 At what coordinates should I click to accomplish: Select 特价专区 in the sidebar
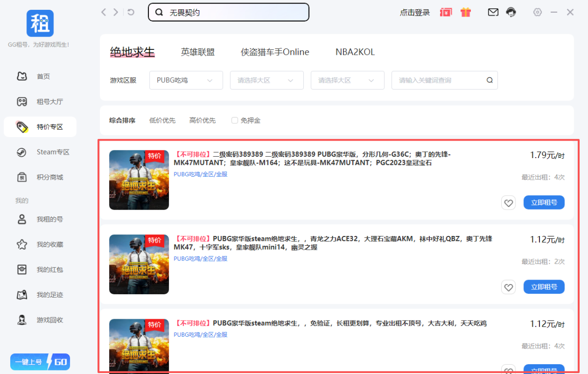pos(40,127)
